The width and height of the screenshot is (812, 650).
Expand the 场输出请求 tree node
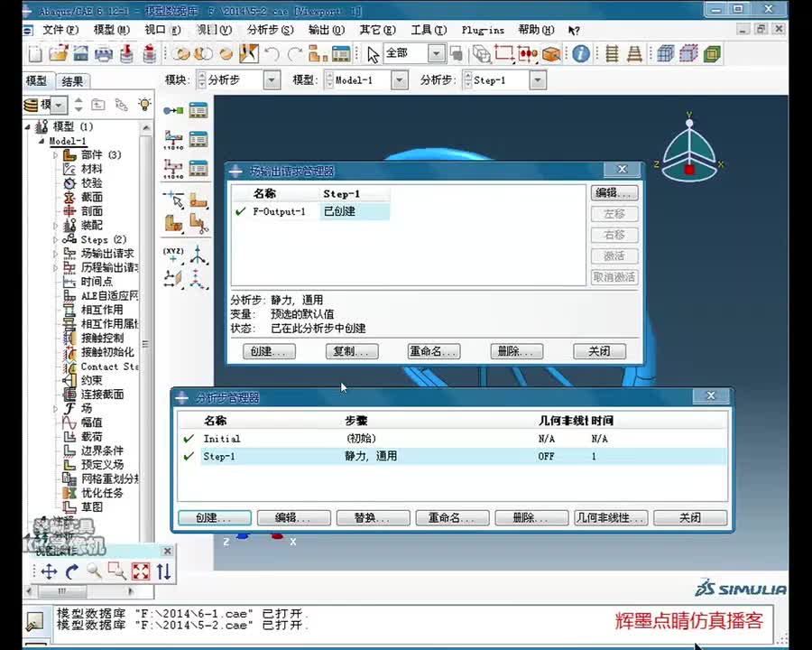pos(55,254)
